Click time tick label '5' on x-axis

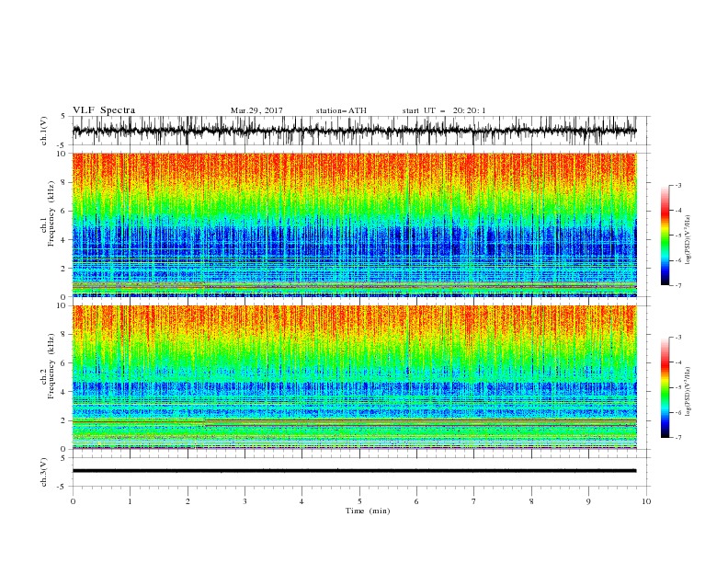[359, 501]
